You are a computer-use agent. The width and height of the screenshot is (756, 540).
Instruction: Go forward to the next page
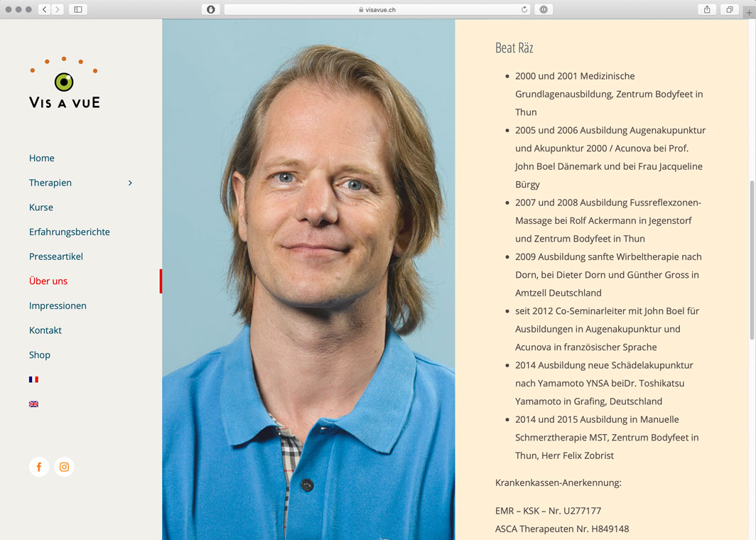click(57, 9)
